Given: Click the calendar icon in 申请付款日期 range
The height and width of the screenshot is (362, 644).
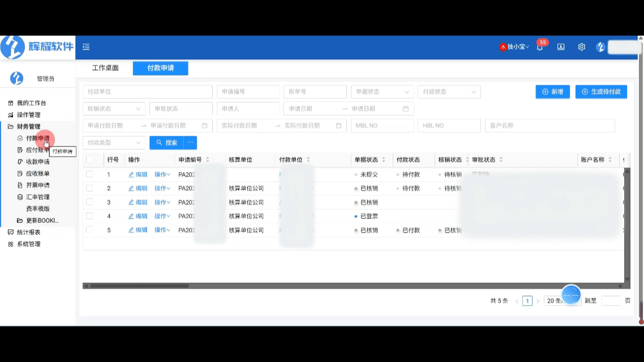Looking at the screenshot, I should click(x=204, y=126).
